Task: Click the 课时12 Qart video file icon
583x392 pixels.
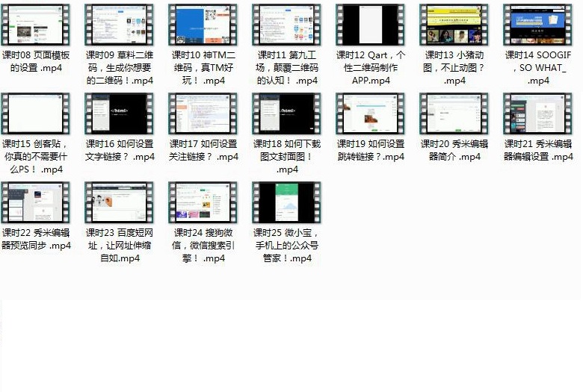Action: [370, 25]
